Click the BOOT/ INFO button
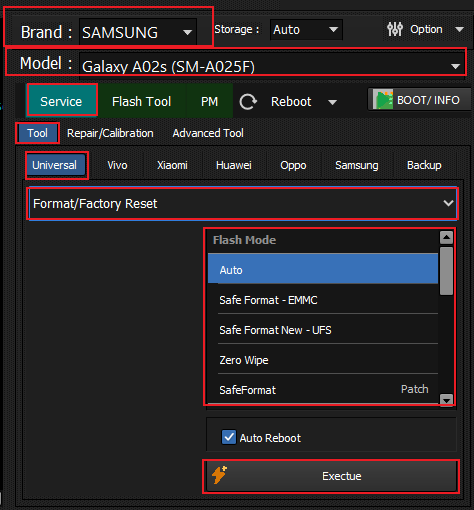This screenshot has height=510, width=474. (419, 99)
